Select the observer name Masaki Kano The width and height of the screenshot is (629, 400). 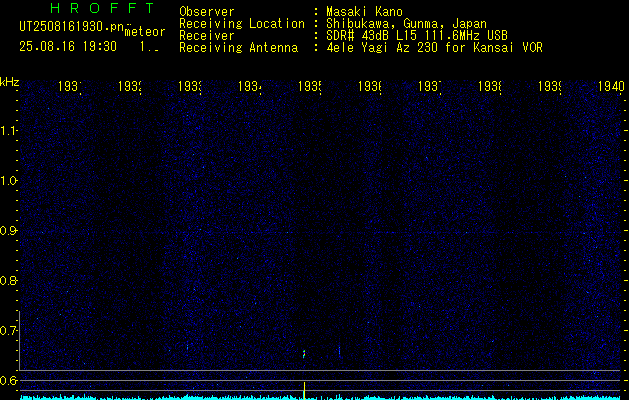[x=364, y=12]
